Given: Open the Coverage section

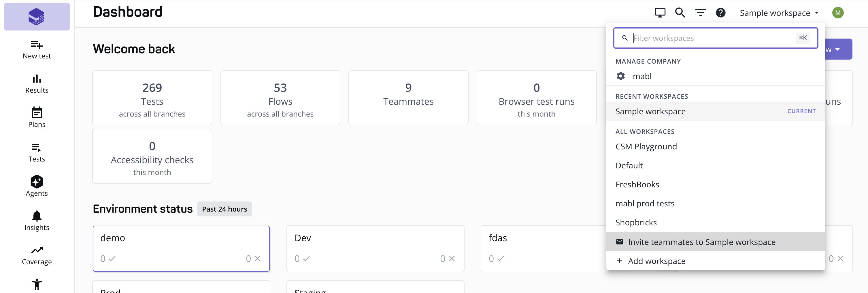Looking at the screenshot, I should 37,256.
